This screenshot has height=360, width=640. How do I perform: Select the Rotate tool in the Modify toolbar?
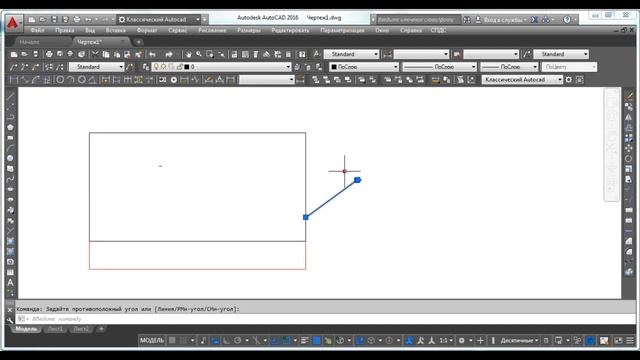(x=629, y=158)
